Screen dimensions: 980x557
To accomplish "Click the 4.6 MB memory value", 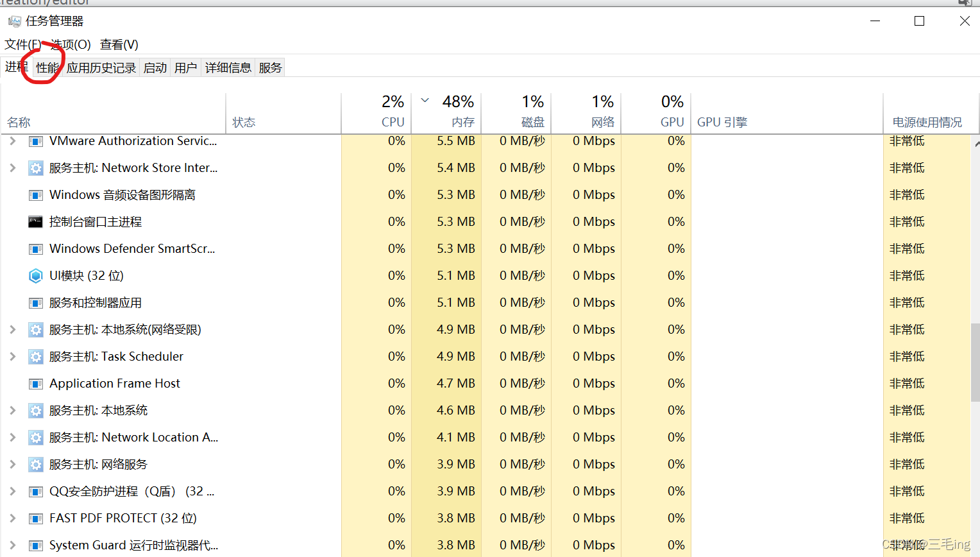I will pyautogui.click(x=456, y=410).
